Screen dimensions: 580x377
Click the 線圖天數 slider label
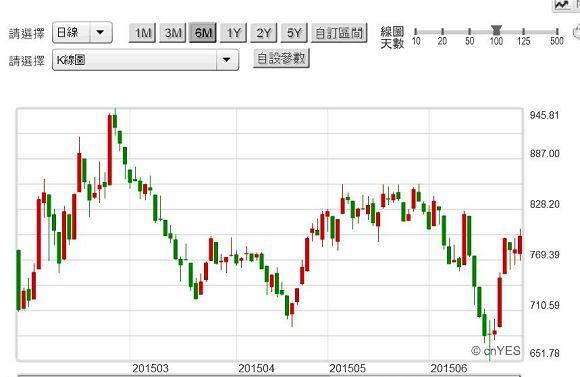click(392, 37)
